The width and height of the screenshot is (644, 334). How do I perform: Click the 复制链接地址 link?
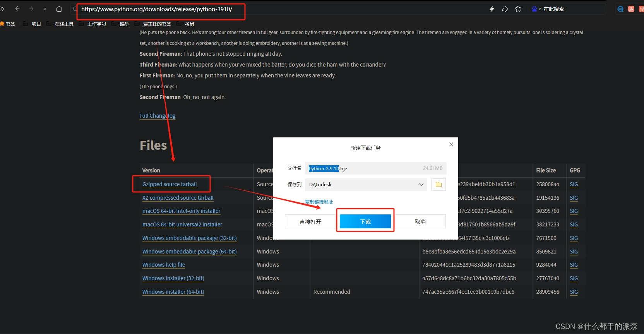319,202
